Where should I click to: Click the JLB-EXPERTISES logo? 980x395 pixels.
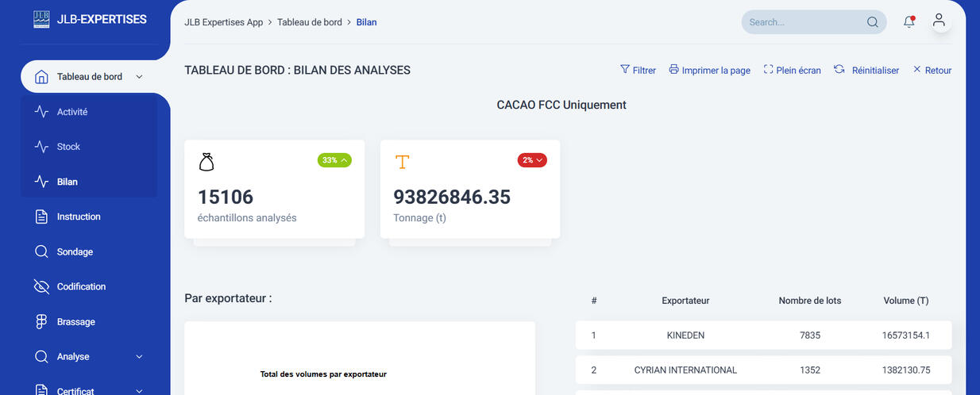(42, 19)
